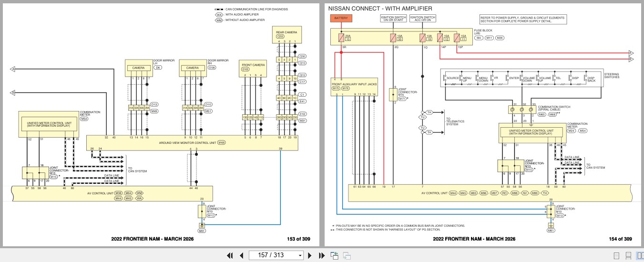Open the page number dropdown arrow
This screenshot has height=262, width=644.
(300, 255)
